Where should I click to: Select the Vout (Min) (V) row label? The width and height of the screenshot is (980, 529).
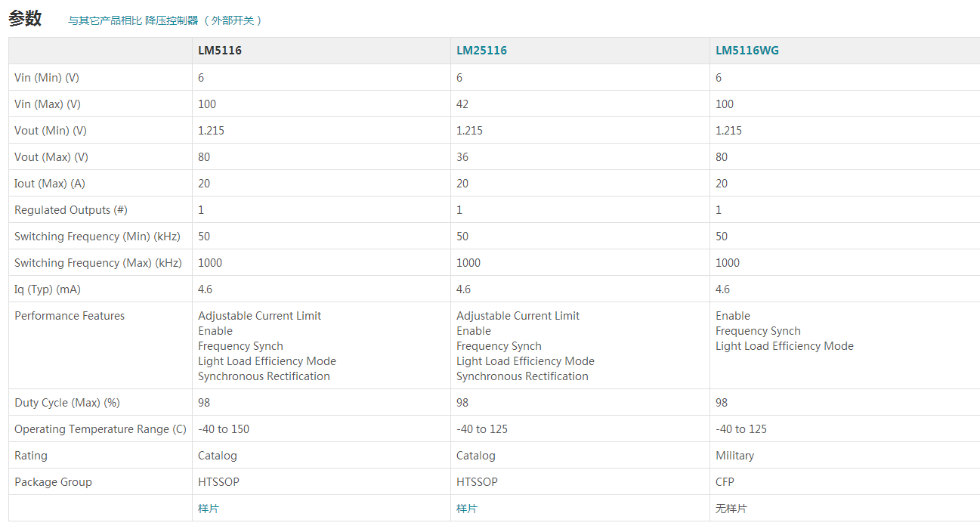[x=51, y=131]
